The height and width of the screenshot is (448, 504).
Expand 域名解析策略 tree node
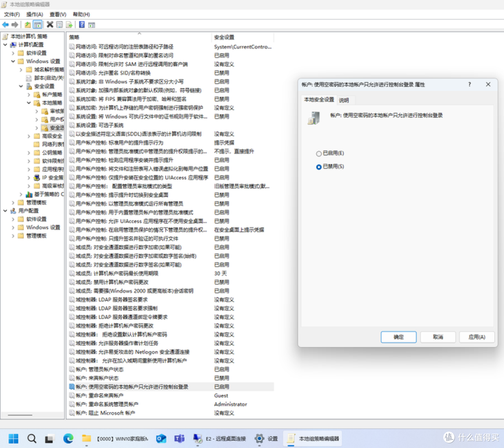click(21, 70)
